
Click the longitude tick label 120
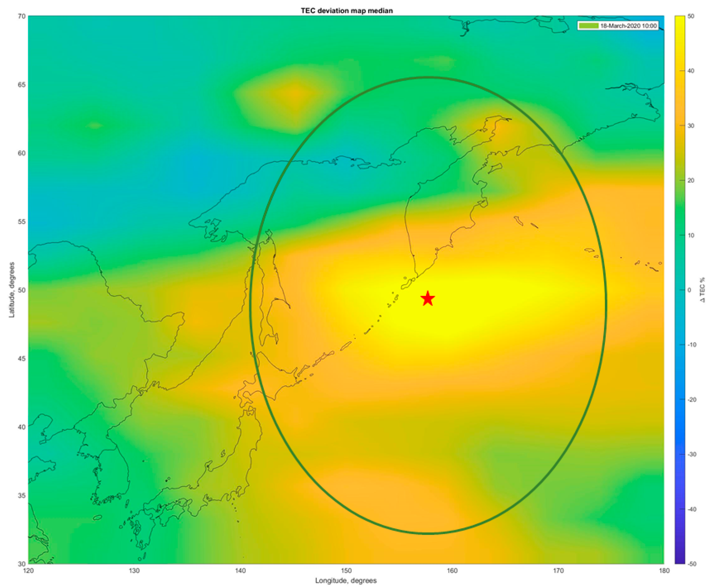(28, 571)
